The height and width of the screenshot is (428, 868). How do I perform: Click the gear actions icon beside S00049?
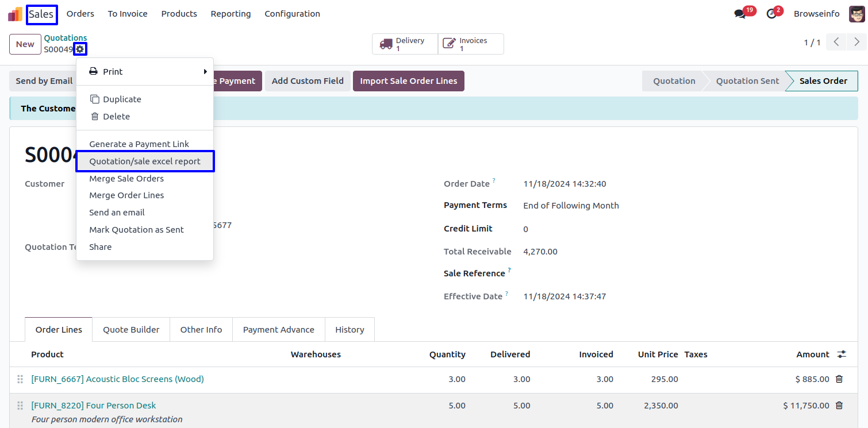[80, 49]
